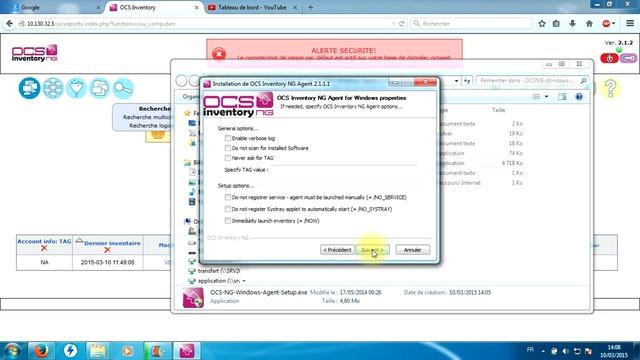
Task: Go to Firefox home page icon
Action: [589, 24]
